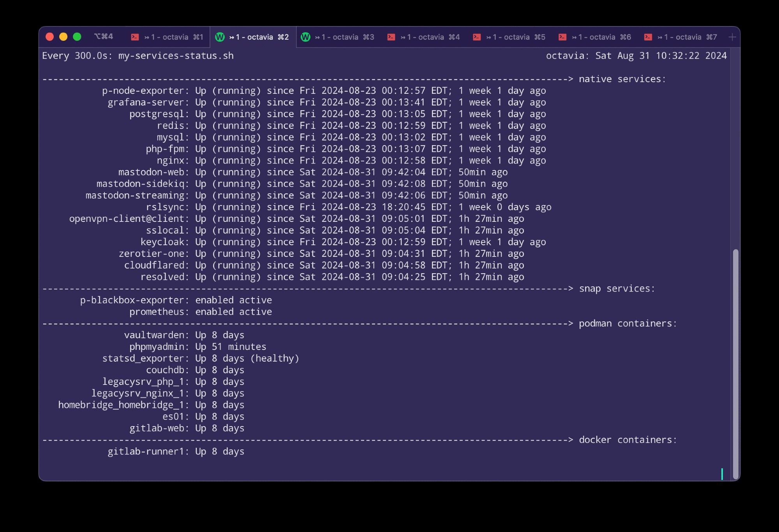779x532 pixels.
Task: Click the 'nginx:' service name
Action: [x=173, y=161]
